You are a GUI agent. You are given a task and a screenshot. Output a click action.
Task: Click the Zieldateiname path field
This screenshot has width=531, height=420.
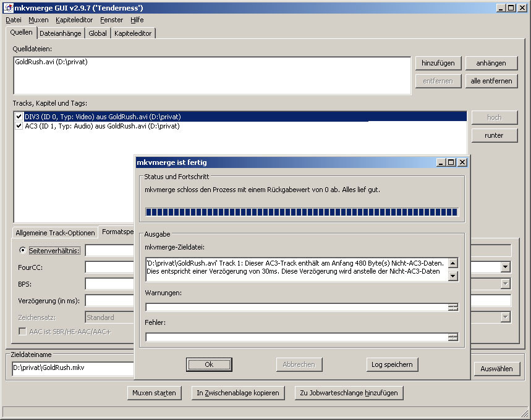tap(73, 368)
